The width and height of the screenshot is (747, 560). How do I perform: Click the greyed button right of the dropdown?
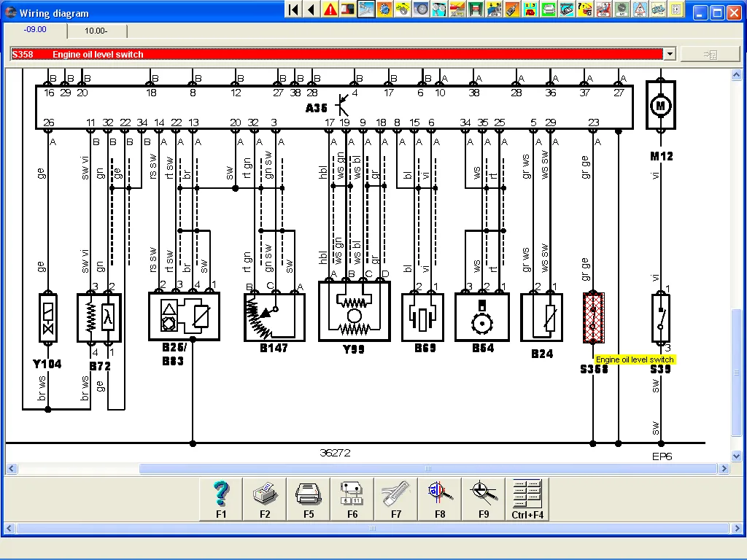pyautogui.click(x=711, y=55)
